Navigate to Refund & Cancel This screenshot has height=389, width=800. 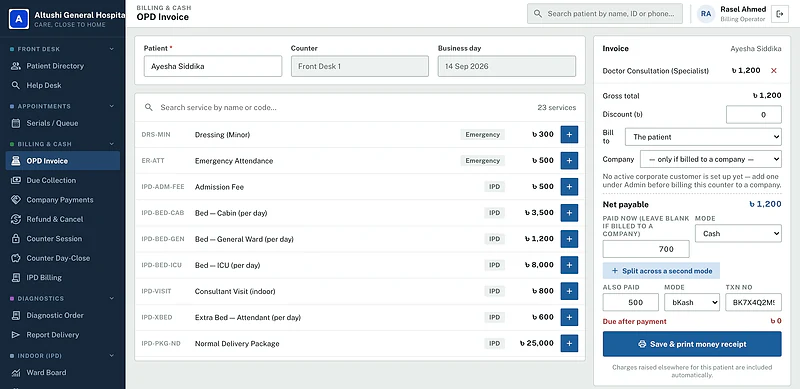point(63,219)
